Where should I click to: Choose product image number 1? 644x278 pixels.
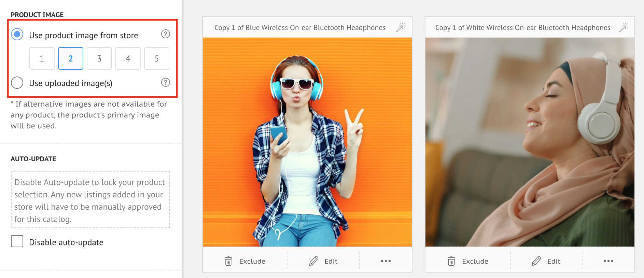(x=42, y=58)
